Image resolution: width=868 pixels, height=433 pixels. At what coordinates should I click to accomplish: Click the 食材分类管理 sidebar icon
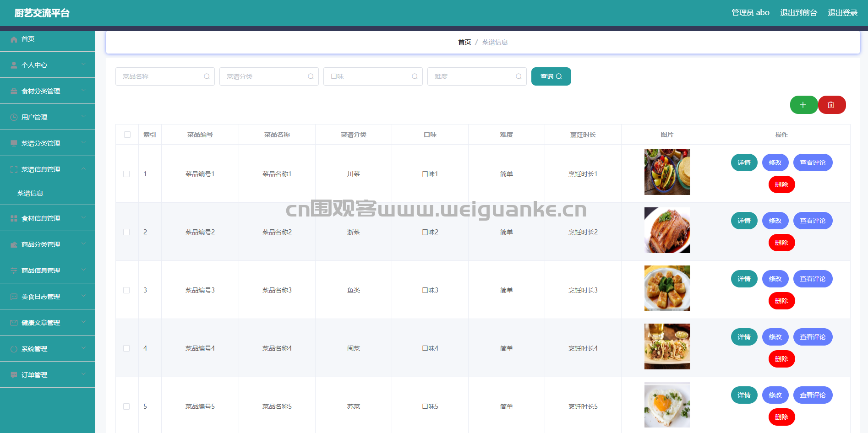(x=14, y=91)
